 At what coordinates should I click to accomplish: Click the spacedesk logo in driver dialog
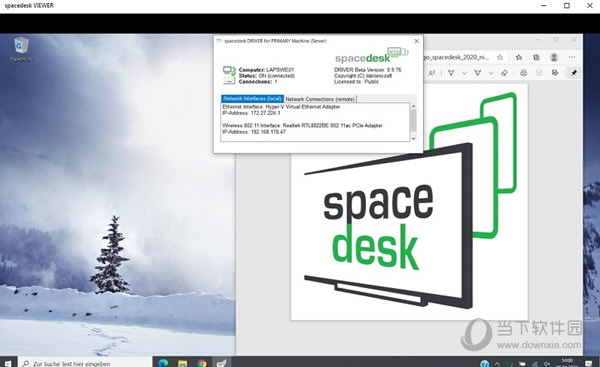(372, 56)
